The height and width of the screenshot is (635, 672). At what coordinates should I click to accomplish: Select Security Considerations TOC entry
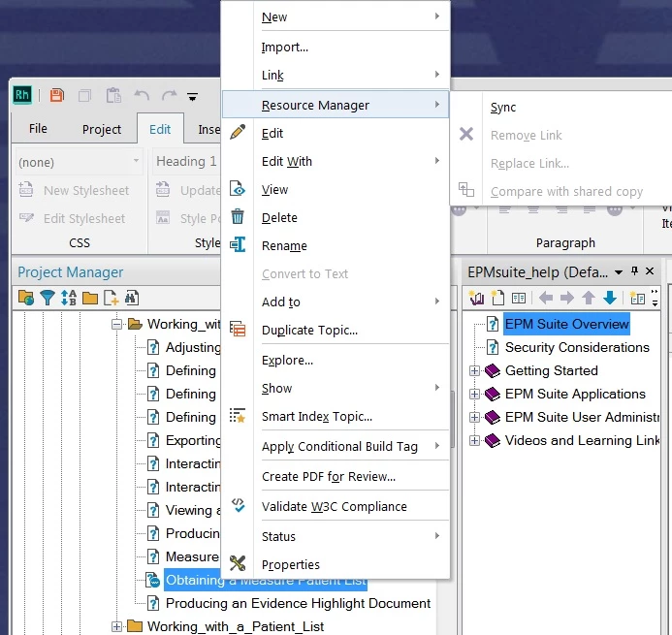click(x=577, y=347)
